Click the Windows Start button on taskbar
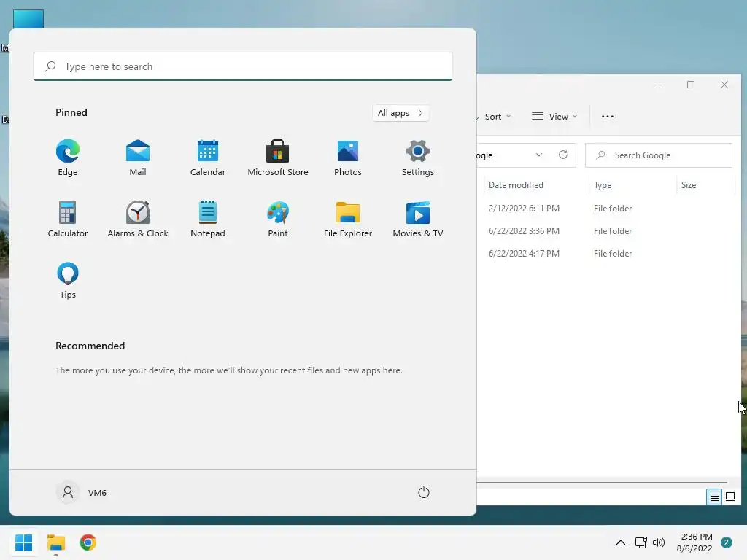747x560 pixels. click(x=24, y=542)
